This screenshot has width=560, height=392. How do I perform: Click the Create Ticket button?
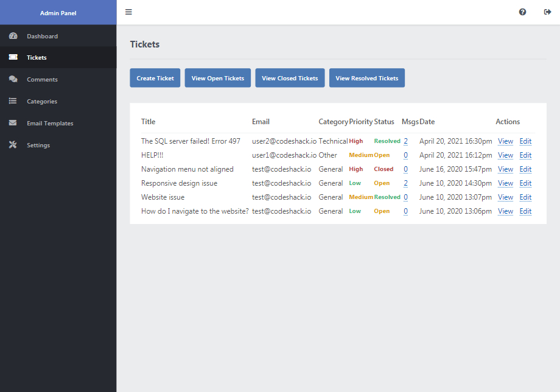(155, 78)
